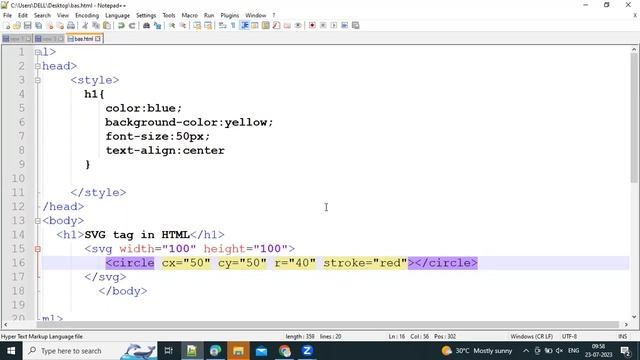Click the Redo arrow icon
Viewport: 640px width, 360px height.
tap(132, 25)
